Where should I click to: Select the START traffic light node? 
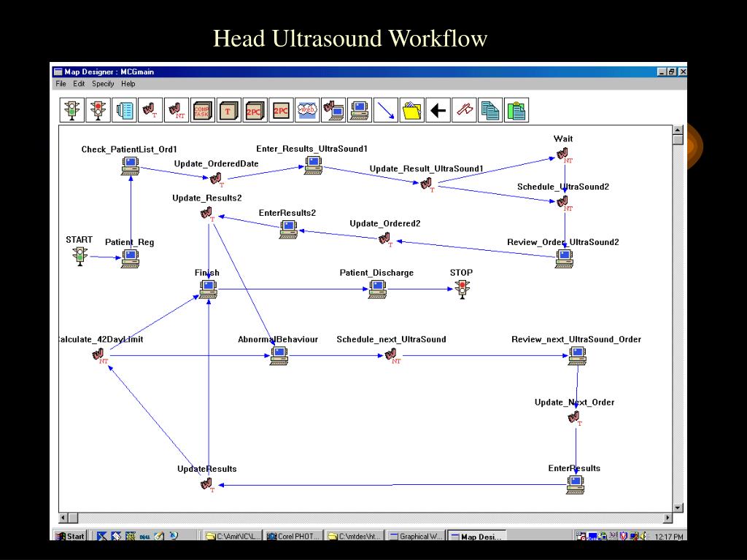[80, 257]
